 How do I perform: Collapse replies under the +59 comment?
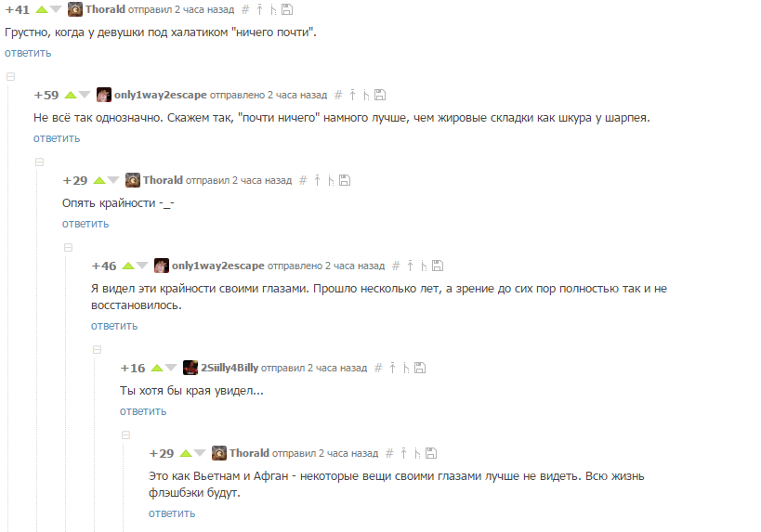coord(39,162)
